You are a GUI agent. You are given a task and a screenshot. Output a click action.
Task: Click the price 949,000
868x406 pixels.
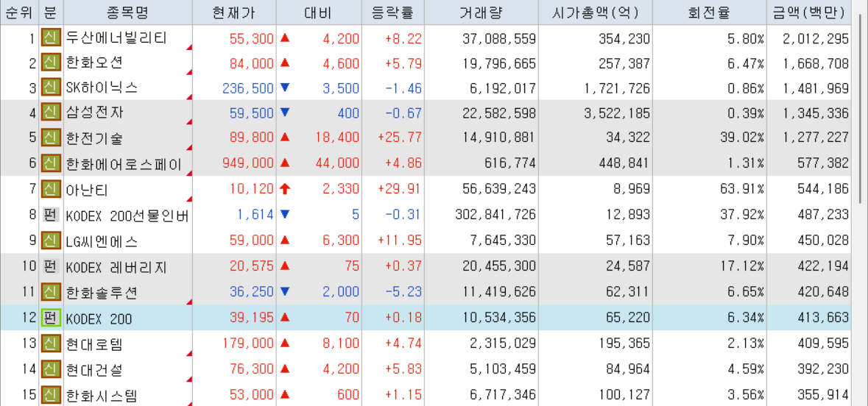[x=248, y=163]
